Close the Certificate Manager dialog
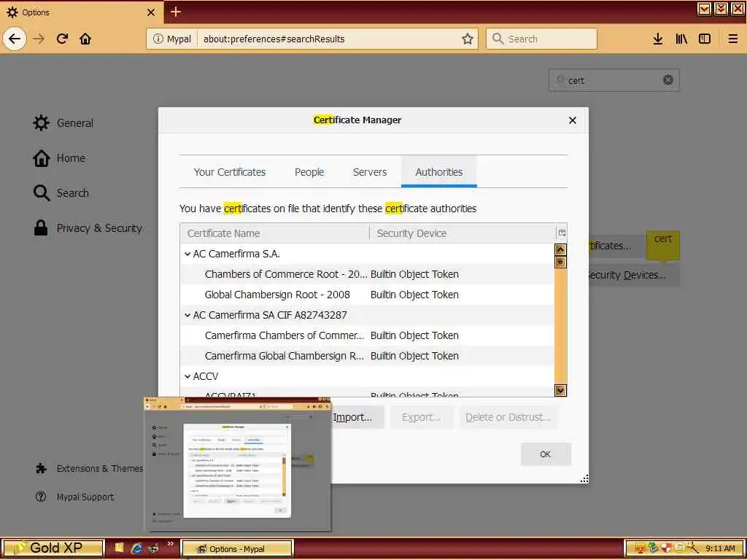 573,120
